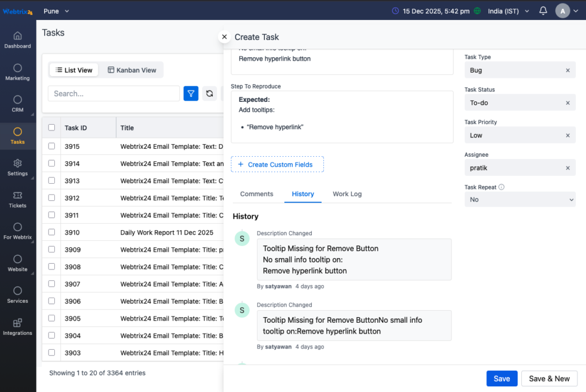Open Settings gear in sidebar
The image size is (586, 392).
(18, 167)
